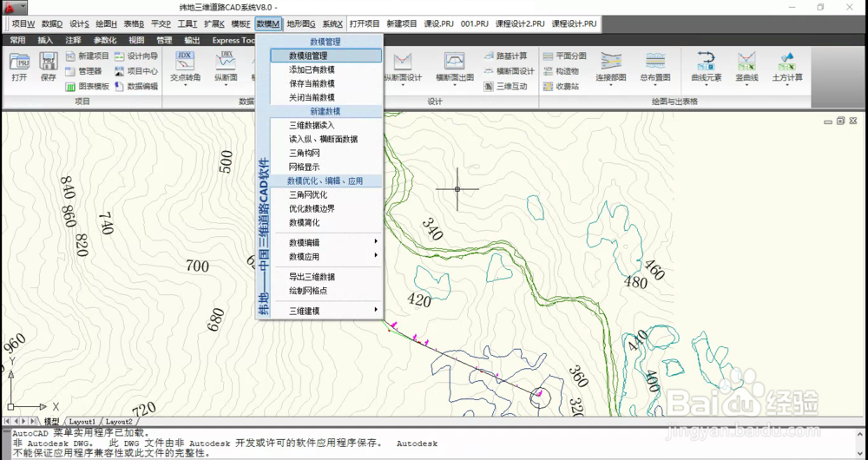This screenshot has height=460, width=868.
Task: Expand the 纵断面 dropdown arrow
Action: [x=226, y=85]
